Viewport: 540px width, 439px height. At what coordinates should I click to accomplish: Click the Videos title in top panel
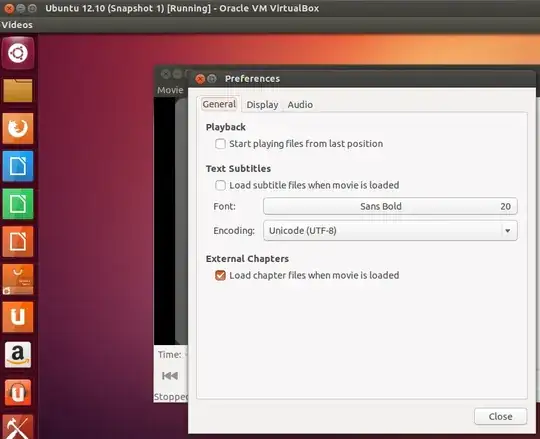click(x=17, y=25)
